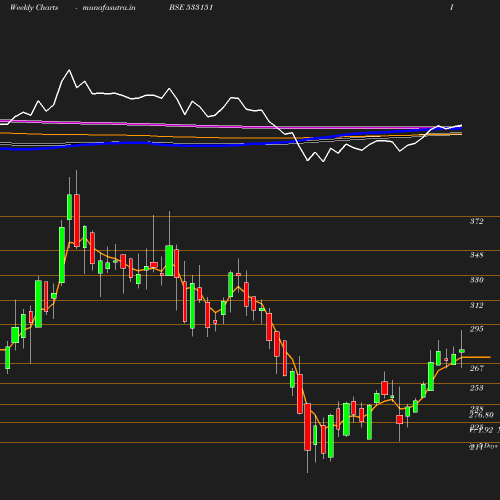This screenshot has width=500, height=500.
Task: Click the "Weekly Charts" title text
Action: (x=34, y=7)
